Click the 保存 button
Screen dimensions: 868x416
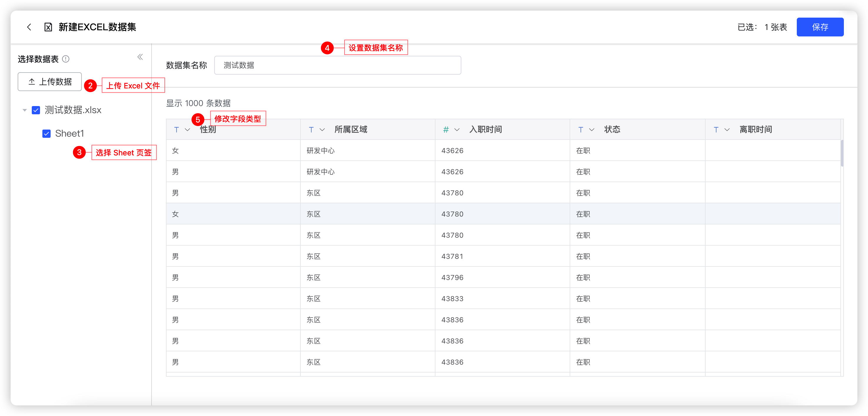820,27
